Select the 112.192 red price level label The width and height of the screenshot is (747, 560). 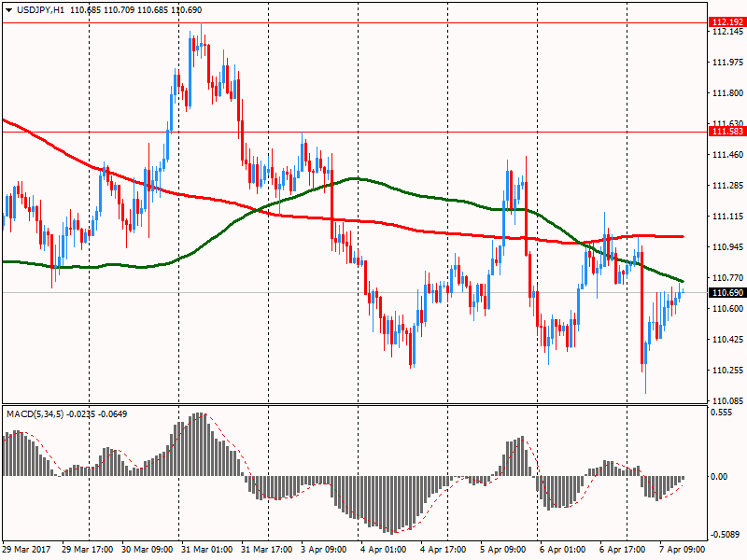pos(727,21)
